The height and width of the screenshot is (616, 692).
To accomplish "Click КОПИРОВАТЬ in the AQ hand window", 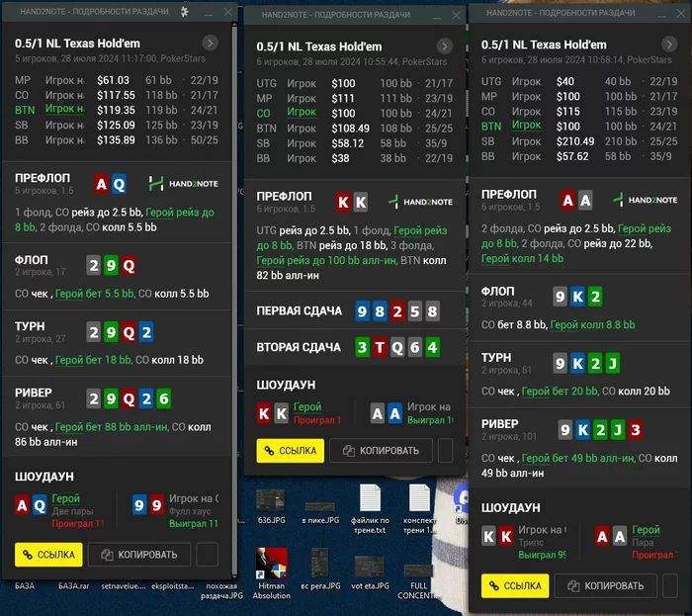I will click(x=139, y=555).
